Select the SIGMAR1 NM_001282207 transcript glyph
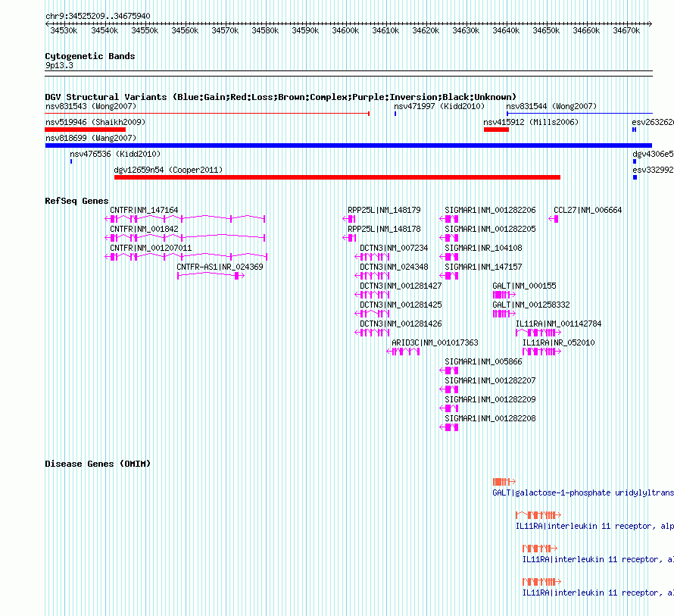Image resolution: width=674 pixels, height=616 pixels. point(449,389)
